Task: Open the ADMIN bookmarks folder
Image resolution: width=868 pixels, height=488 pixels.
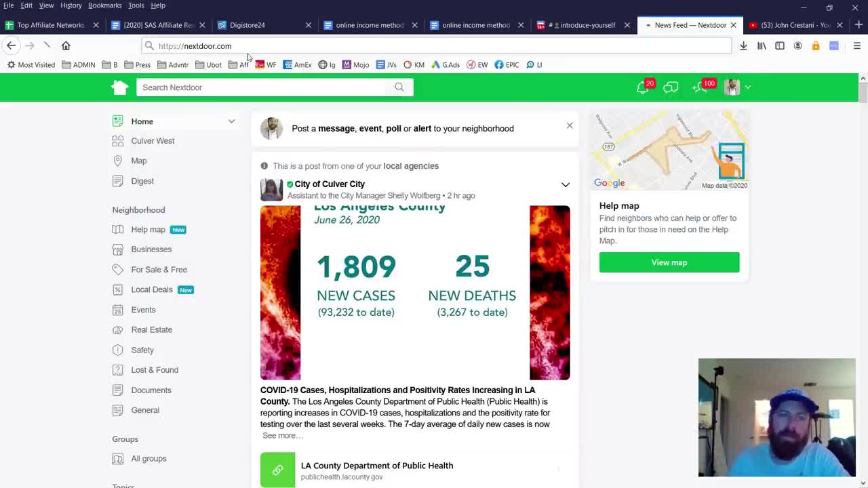Action: [79, 64]
